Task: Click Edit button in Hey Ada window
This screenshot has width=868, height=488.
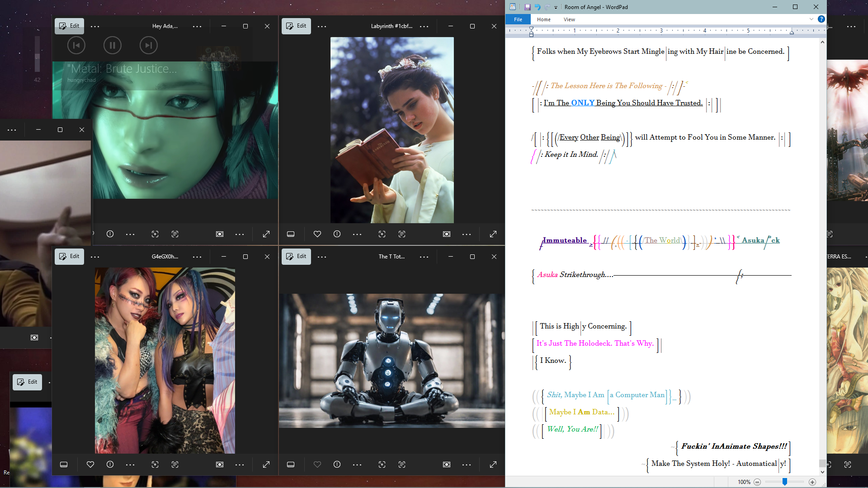Action: pyautogui.click(x=69, y=26)
